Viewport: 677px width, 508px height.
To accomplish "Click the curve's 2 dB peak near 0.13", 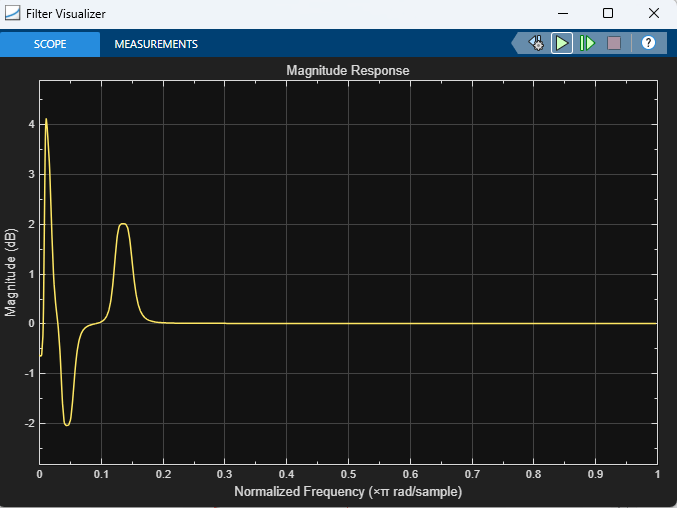I will coord(123,224).
